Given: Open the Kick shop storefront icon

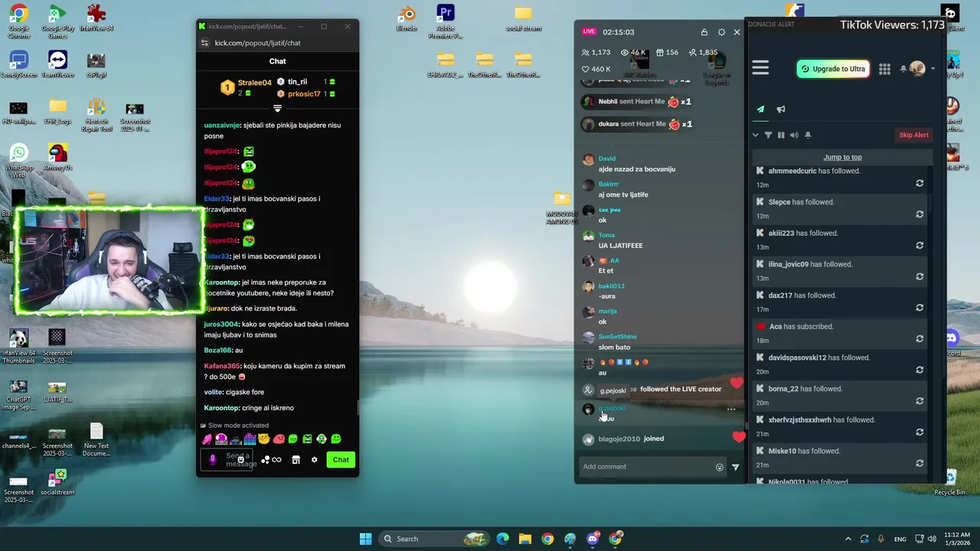Looking at the screenshot, I should [x=296, y=460].
